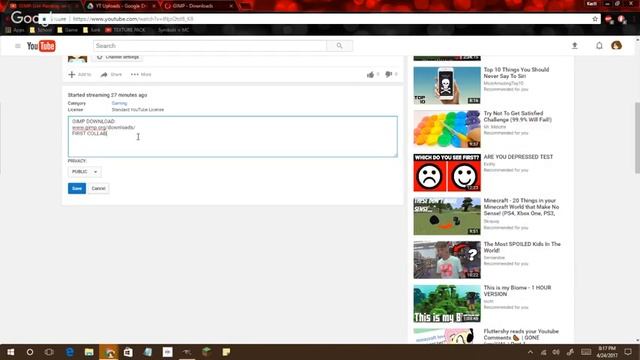Click the YouTube search field
640x360 pixels.
pos(210,46)
